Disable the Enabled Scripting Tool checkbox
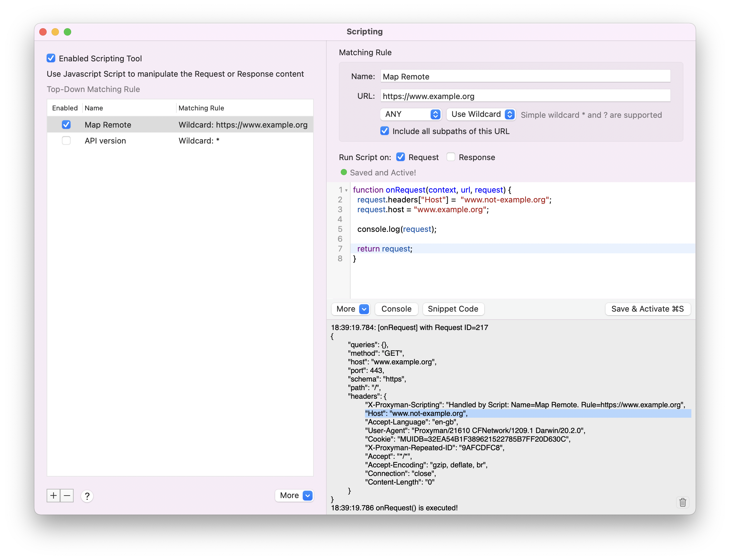730x560 pixels. pyautogui.click(x=51, y=58)
